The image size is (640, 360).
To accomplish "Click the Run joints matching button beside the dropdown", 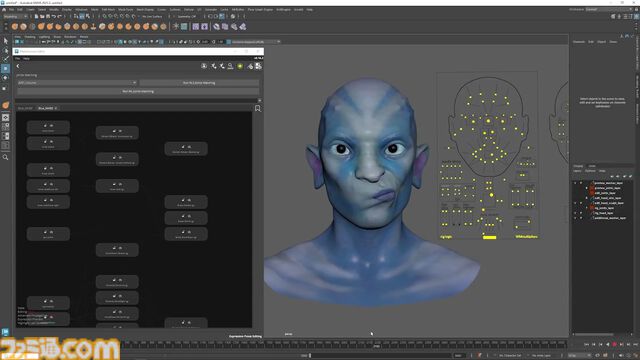I will 199,83.
